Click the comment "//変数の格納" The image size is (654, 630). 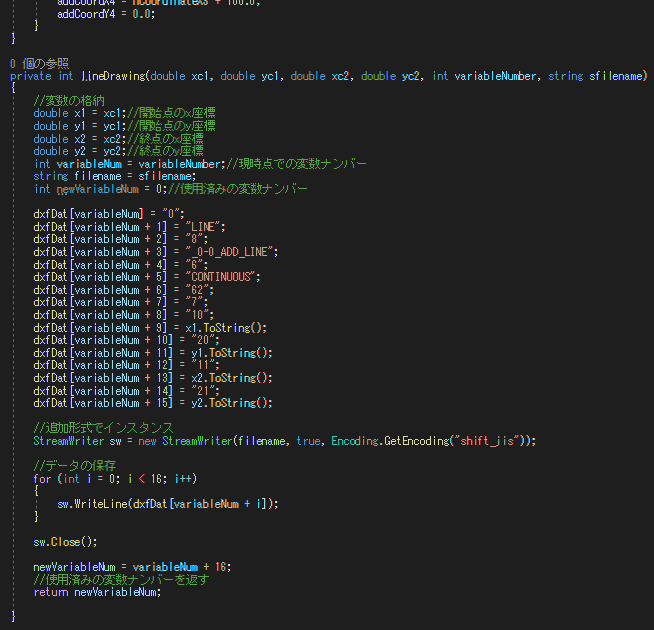(x=69, y=101)
